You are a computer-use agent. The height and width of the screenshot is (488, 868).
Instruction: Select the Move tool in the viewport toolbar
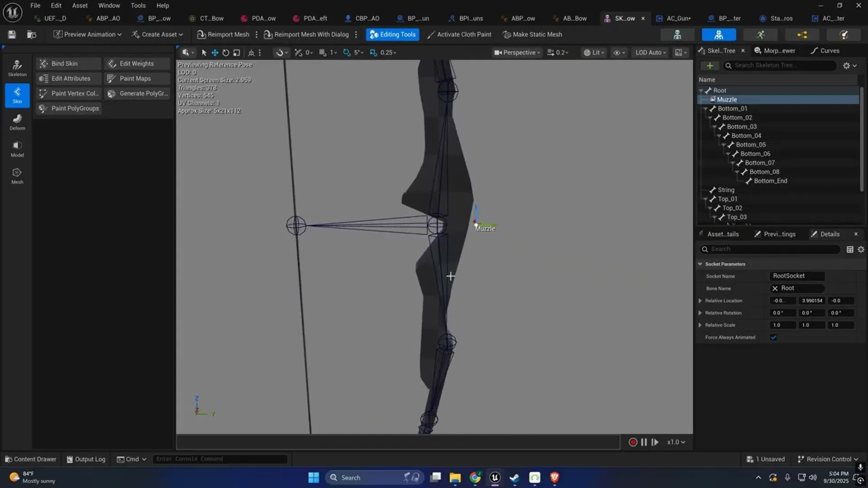coord(215,52)
